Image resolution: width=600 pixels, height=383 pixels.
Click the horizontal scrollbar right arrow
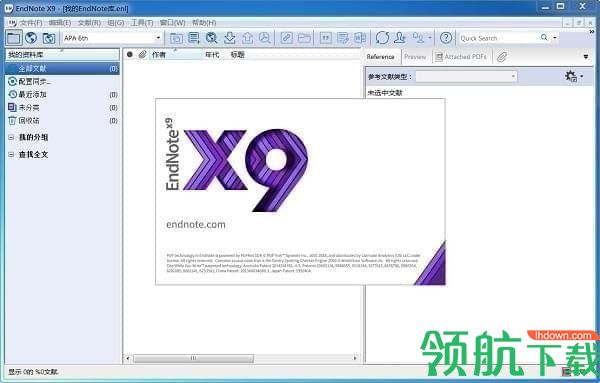click(x=355, y=359)
